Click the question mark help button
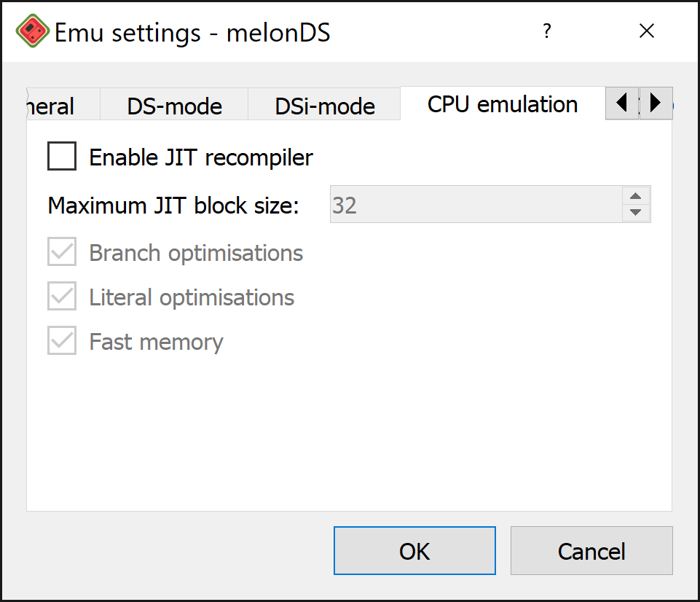The image size is (700, 602). coord(547,31)
